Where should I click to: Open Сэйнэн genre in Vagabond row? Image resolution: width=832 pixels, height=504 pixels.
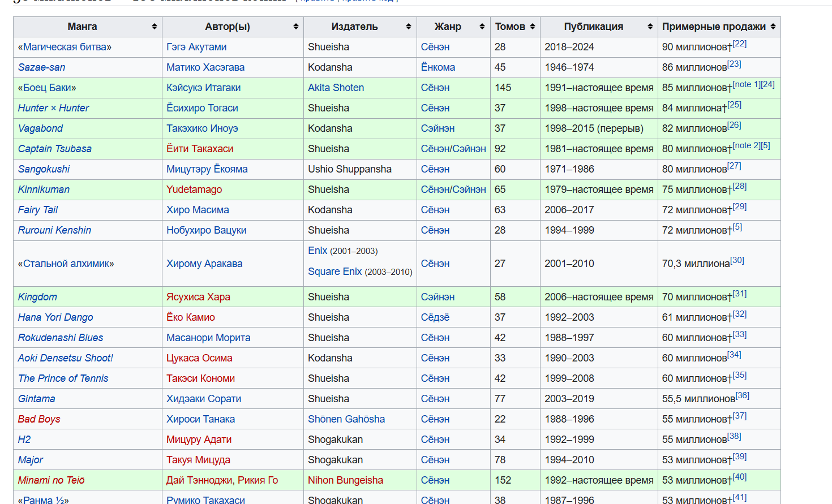(438, 128)
